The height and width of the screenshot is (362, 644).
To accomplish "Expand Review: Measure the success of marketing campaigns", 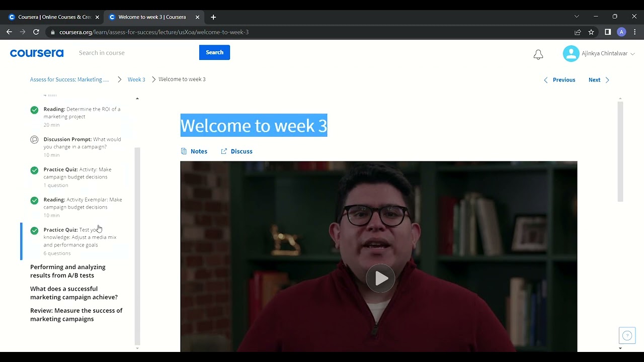I will tap(76, 315).
